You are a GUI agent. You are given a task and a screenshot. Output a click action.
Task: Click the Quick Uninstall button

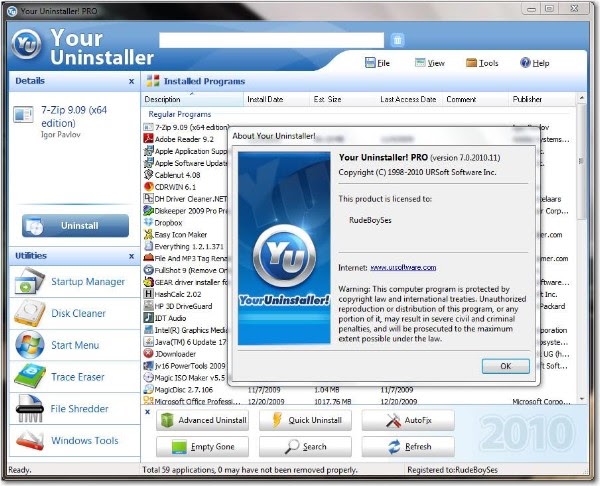(x=305, y=420)
